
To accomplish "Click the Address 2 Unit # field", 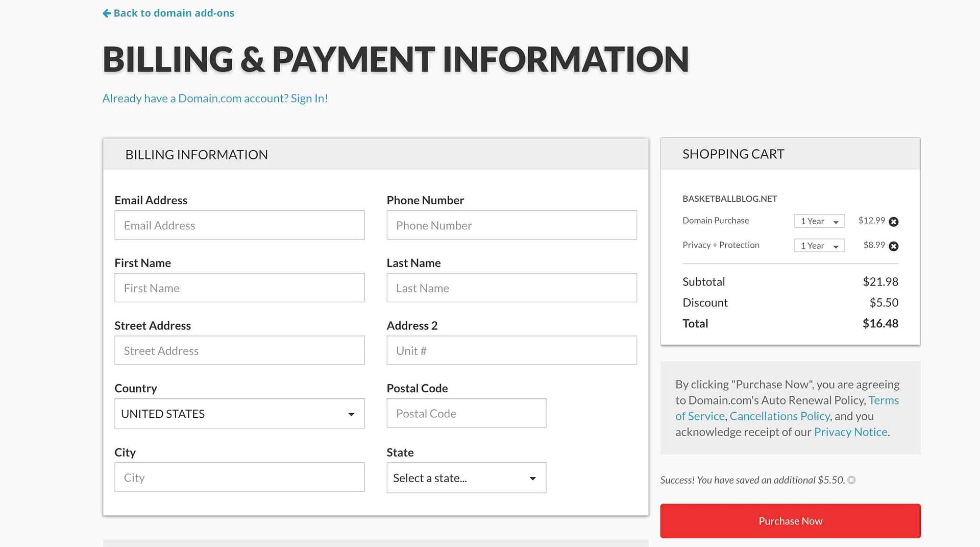I will [511, 350].
